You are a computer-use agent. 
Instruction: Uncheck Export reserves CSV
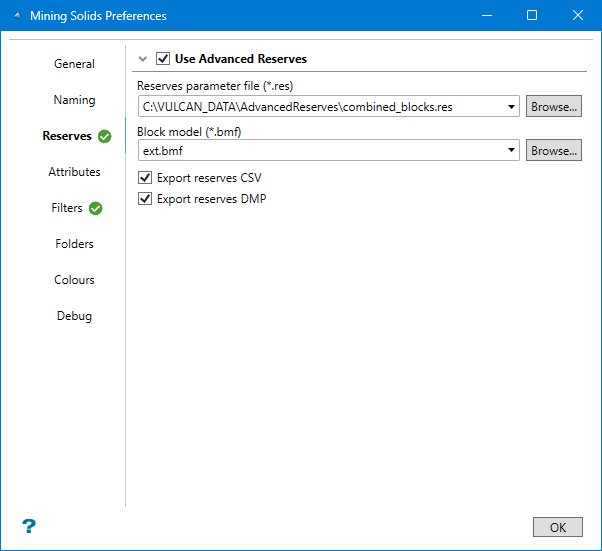(x=146, y=178)
